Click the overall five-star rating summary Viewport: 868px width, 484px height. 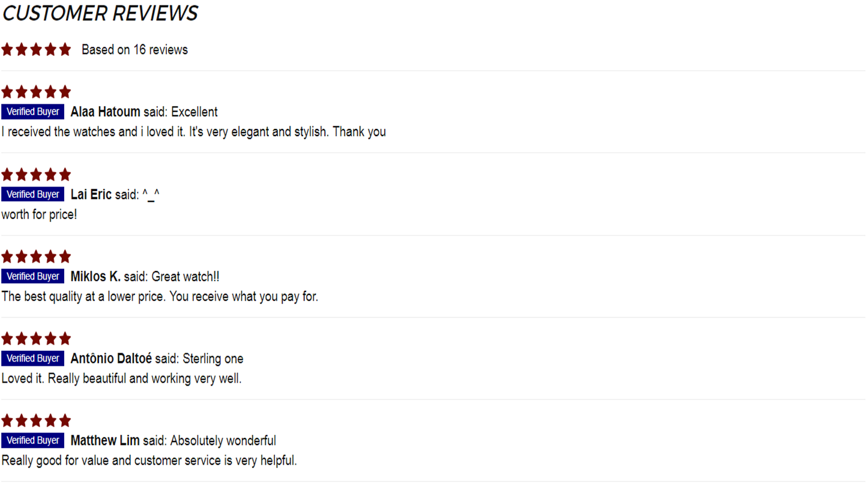36,49
